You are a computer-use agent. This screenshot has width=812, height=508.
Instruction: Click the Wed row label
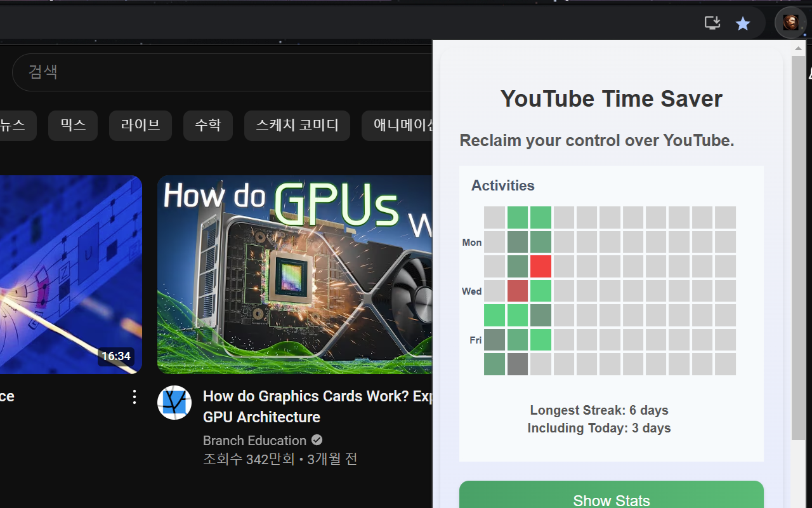click(x=472, y=291)
